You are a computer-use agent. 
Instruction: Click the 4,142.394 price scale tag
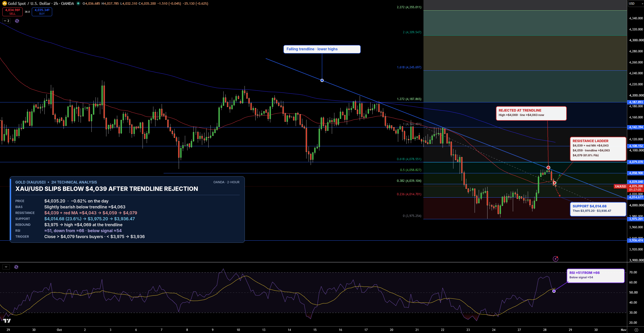(x=635, y=127)
